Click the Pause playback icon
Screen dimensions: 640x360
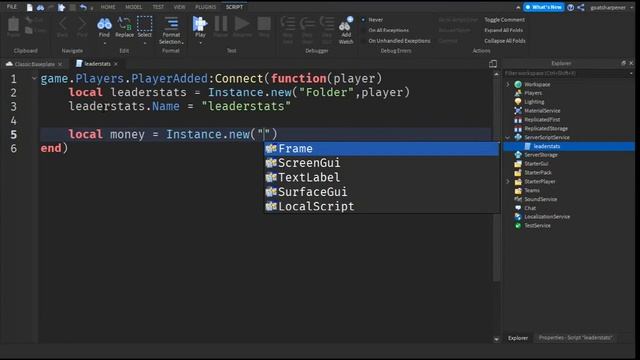point(221,24)
